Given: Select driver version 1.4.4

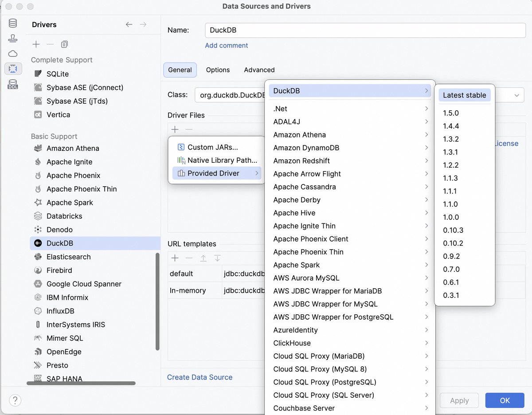Looking at the screenshot, I should coord(465,126).
